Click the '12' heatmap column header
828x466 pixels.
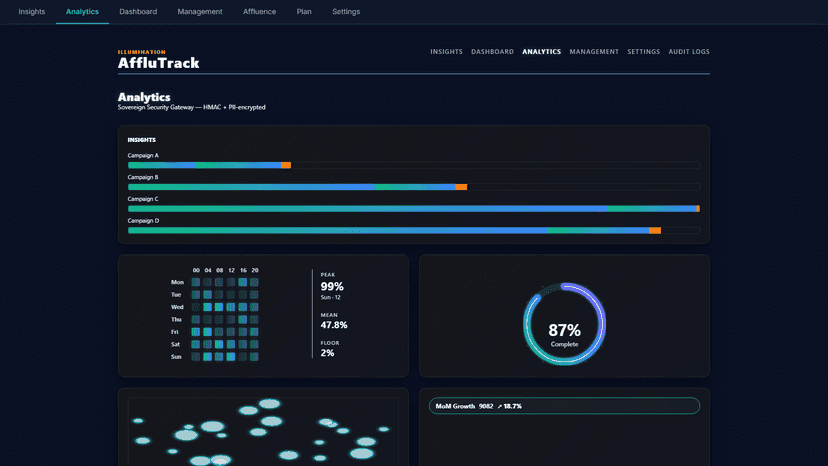click(x=231, y=270)
